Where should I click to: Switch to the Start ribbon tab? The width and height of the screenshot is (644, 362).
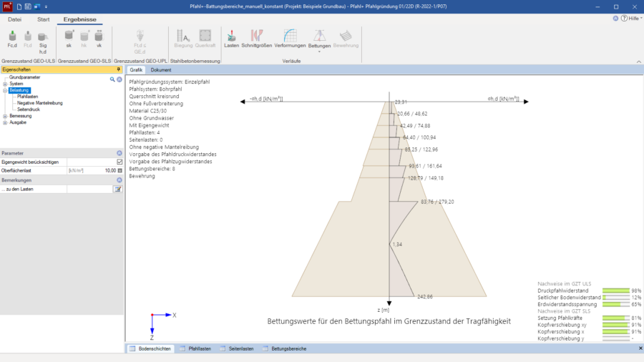[x=43, y=19]
